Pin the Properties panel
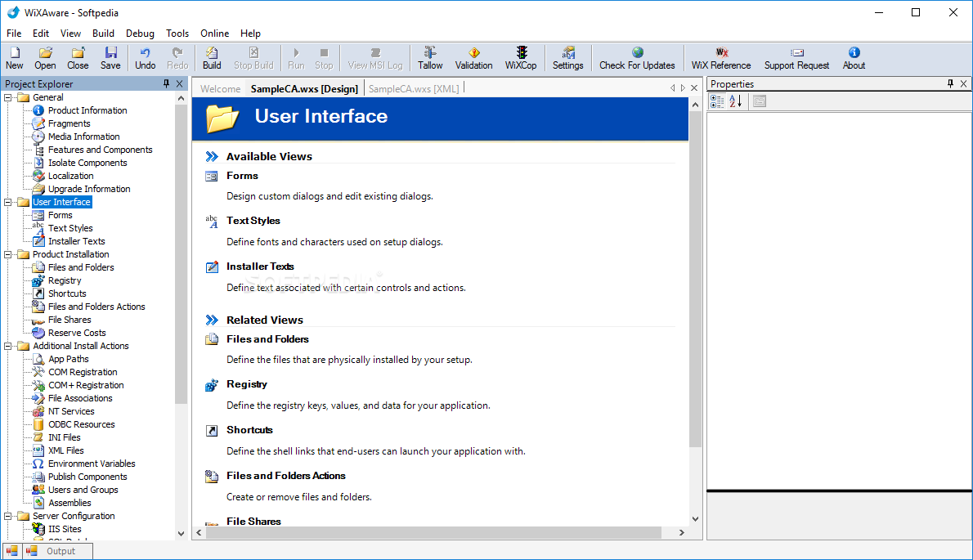973x560 pixels. (x=950, y=83)
